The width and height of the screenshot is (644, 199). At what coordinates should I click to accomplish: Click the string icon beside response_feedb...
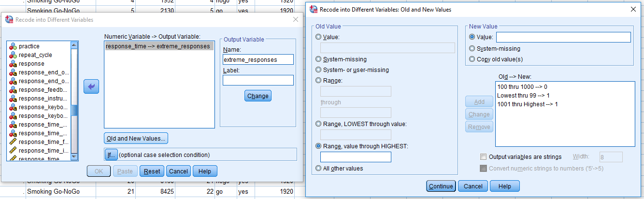point(13,90)
